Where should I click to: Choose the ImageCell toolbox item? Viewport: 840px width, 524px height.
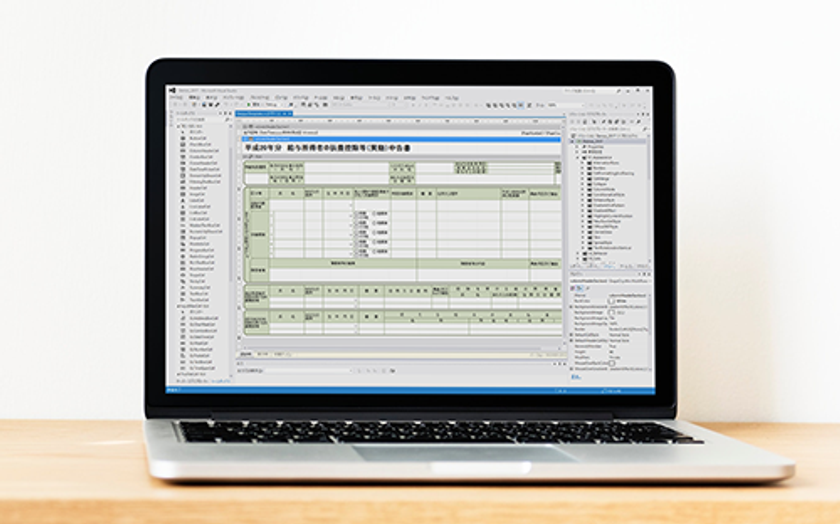click(197, 194)
